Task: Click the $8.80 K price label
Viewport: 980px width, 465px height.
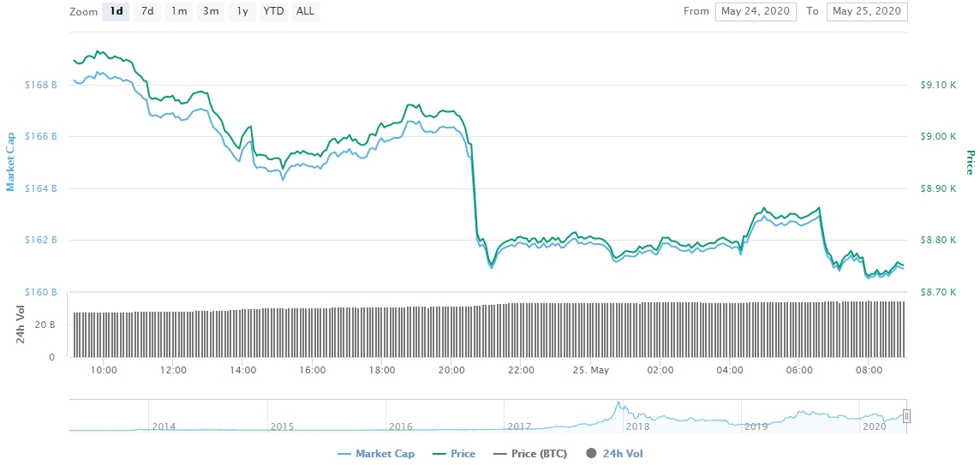Action: (939, 240)
